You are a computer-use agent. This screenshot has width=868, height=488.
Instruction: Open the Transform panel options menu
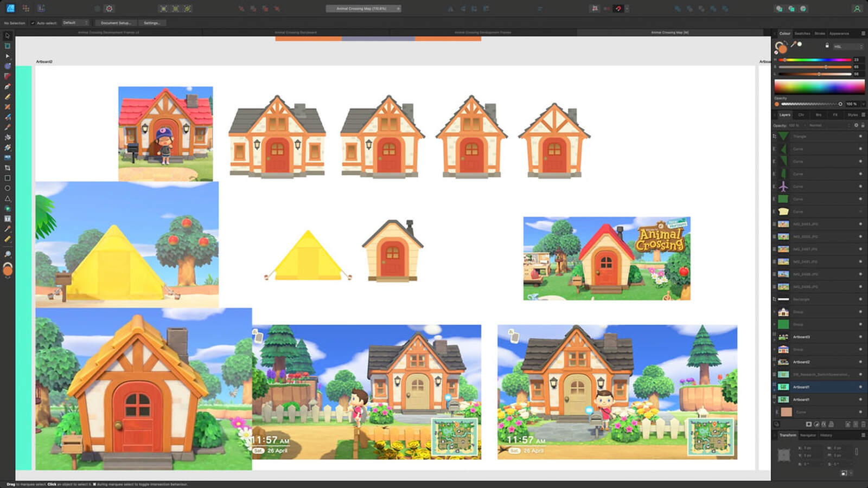[x=863, y=435]
